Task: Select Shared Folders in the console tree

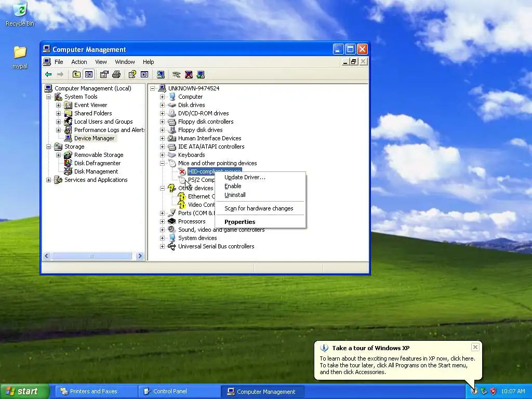Action: (x=93, y=113)
